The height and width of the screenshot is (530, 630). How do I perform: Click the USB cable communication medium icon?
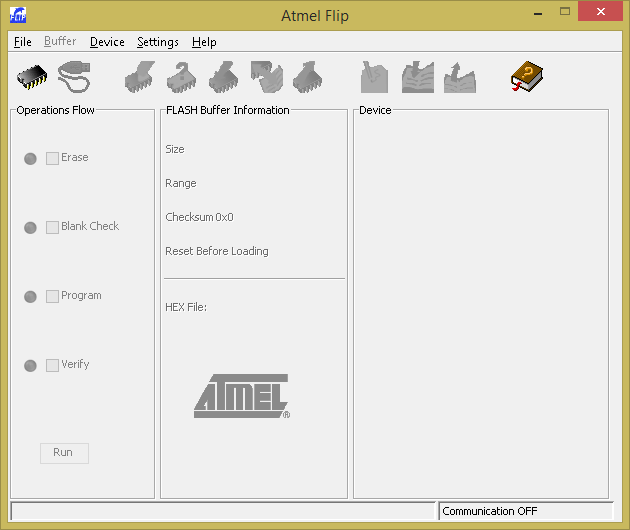click(76, 76)
